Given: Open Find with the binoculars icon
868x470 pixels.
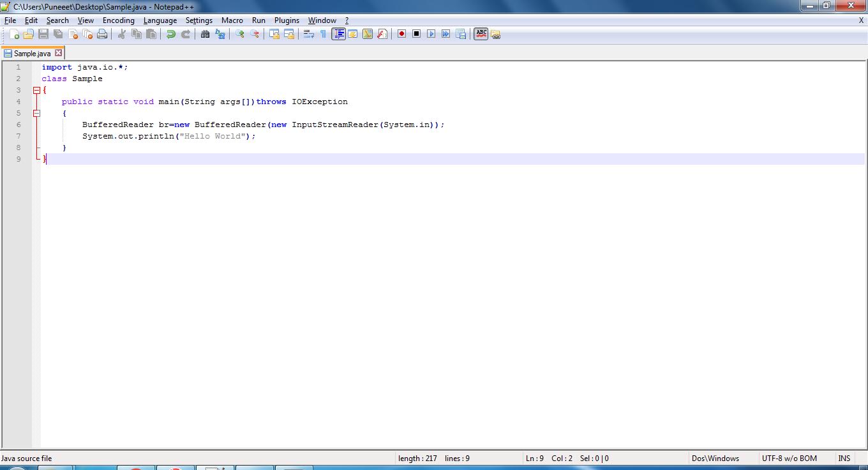Looking at the screenshot, I should coord(205,34).
